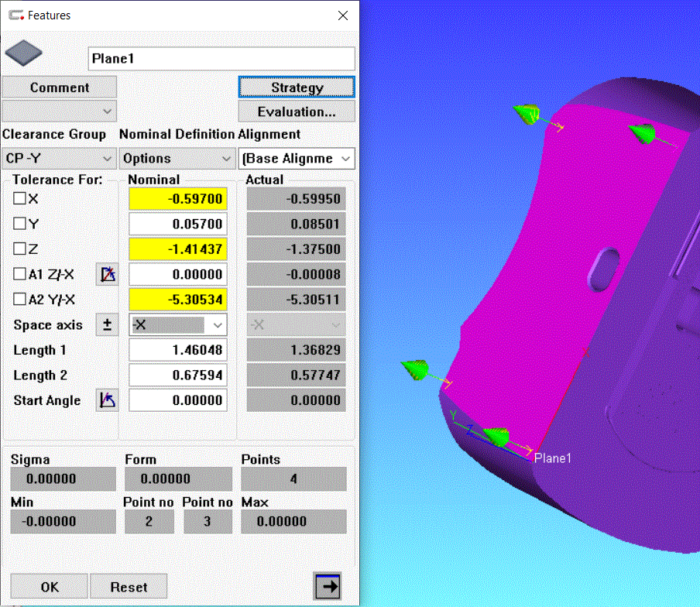Open the Evaluation dialog button
Image resolution: width=700 pixels, height=607 pixels.
297,111
